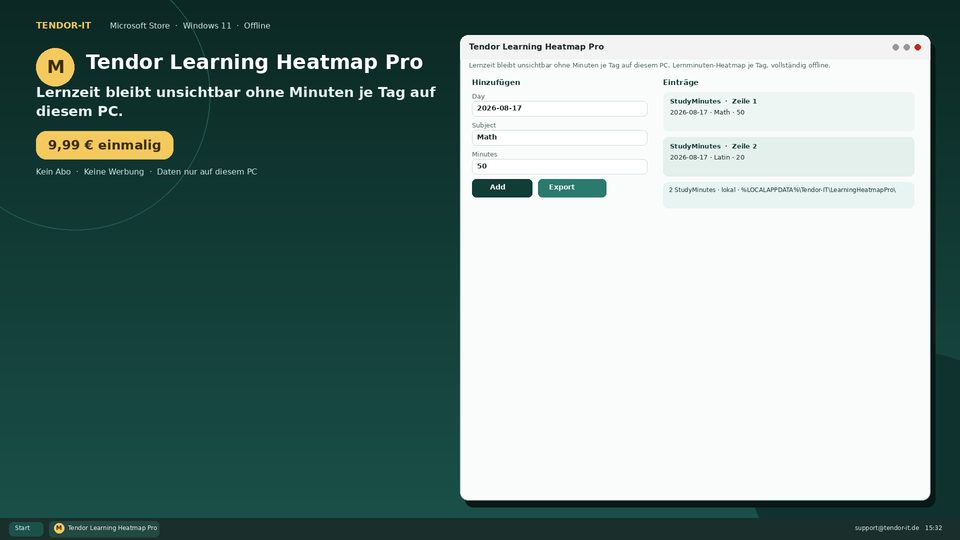This screenshot has width=960, height=540.
Task: Select StudyMinutes Zeile 2 entry card
Action: click(x=789, y=157)
